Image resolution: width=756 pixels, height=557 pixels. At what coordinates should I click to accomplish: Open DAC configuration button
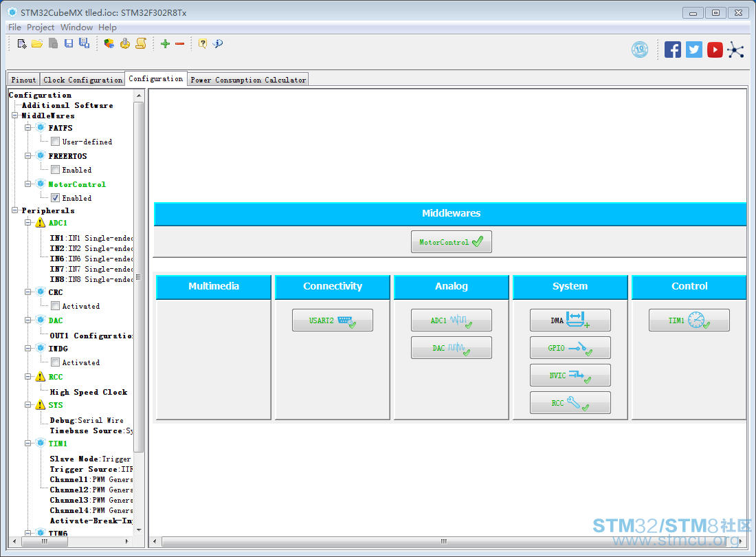tap(452, 348)
